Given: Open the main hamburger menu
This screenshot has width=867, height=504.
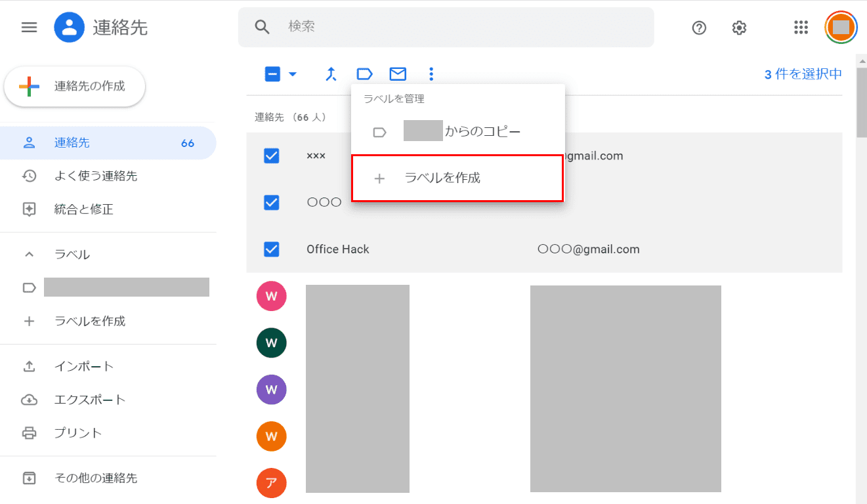Looking at the screenshot, I should coord(29,27).
